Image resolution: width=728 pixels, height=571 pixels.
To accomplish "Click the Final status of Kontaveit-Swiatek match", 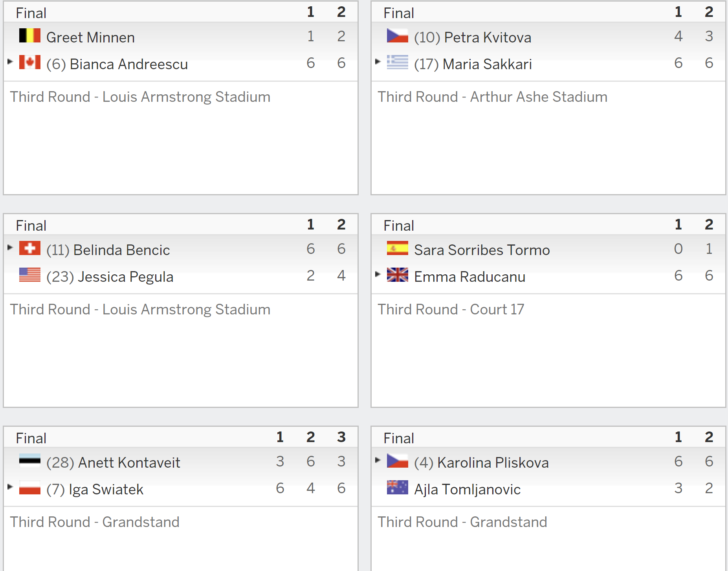I will (x=31, y=438).
